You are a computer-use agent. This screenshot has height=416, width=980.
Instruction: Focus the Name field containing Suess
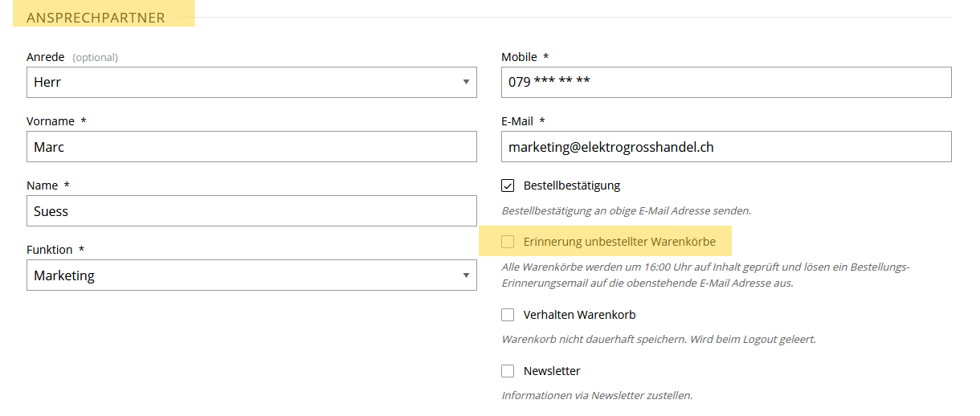point(251,211)
